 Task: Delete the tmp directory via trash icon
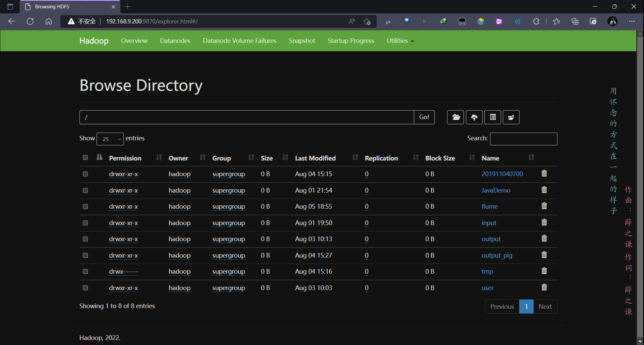coord(544,271)
